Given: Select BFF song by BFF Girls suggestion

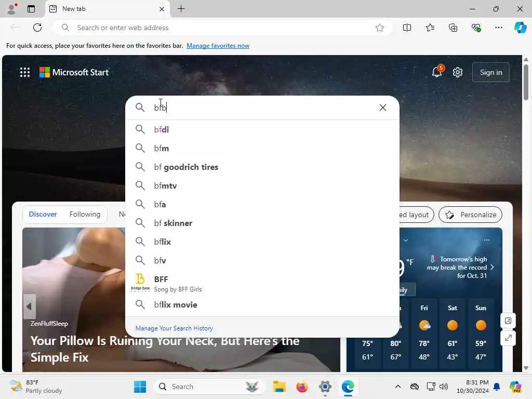Looking at the screenshot, I should point(262,283).
